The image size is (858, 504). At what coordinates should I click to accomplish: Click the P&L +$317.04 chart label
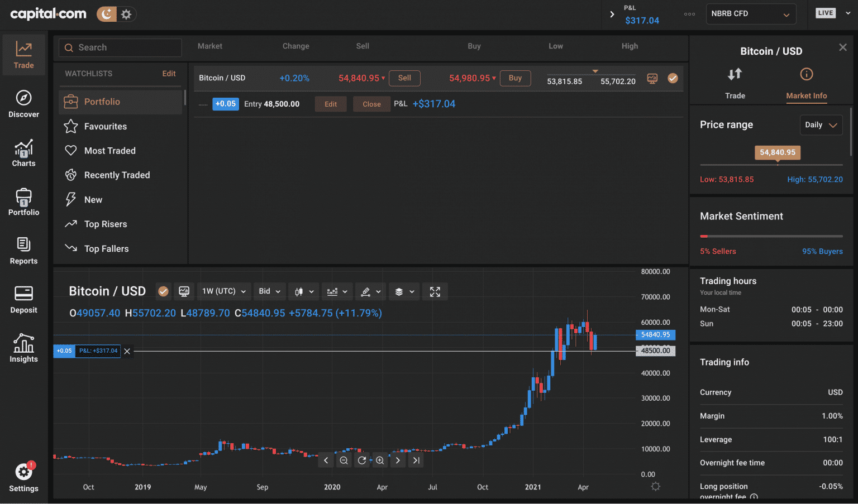98,351
